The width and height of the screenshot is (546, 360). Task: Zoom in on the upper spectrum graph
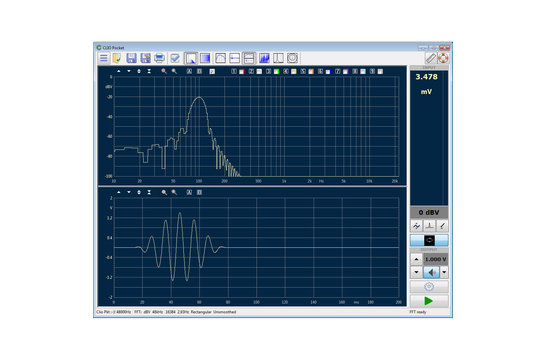tap(164, 71)
